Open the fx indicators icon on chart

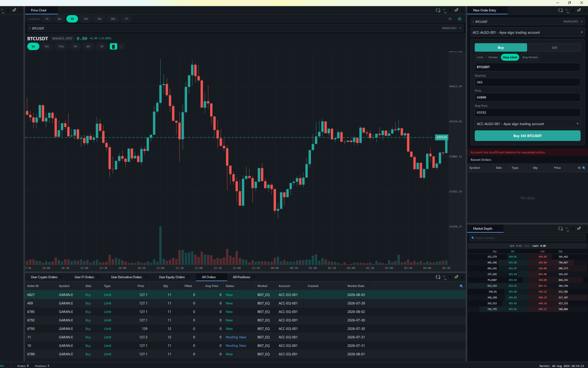click(x=450, y=19)
